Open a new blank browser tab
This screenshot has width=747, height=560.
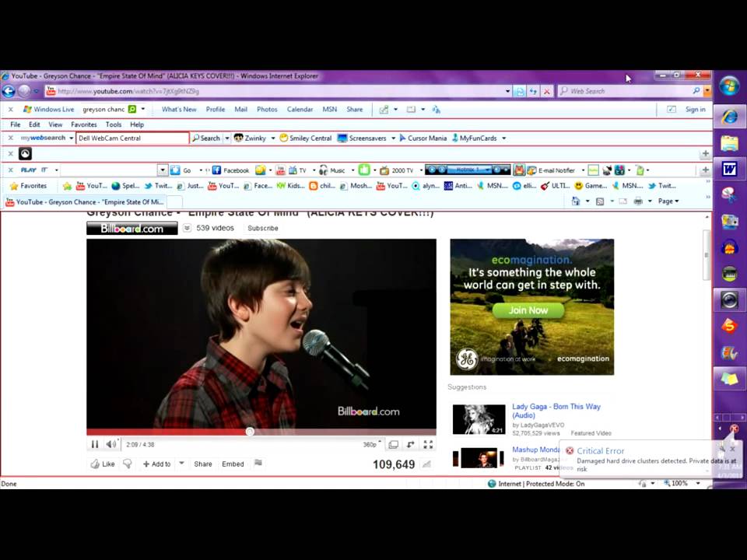pos(175,202)
